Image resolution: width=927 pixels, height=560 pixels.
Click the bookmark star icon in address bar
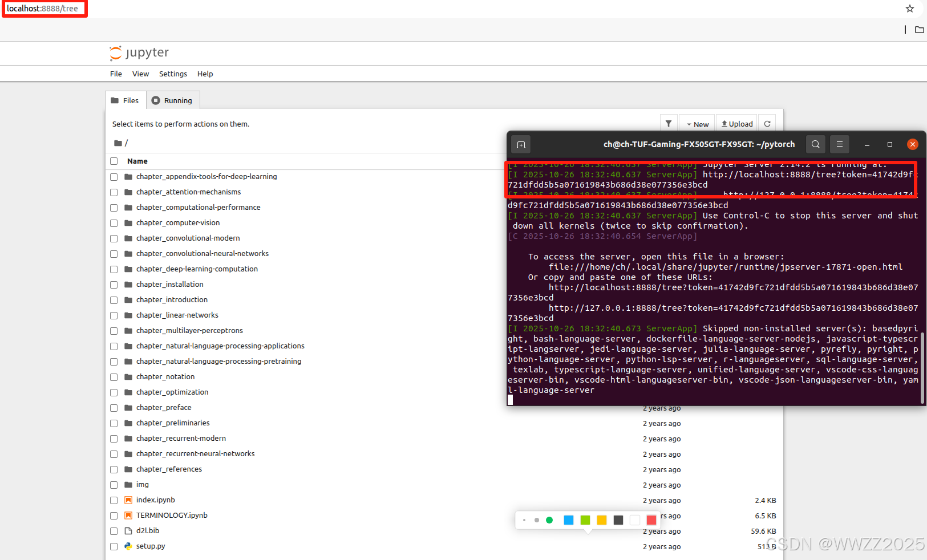pyautogui.click(x=910, y=9)
